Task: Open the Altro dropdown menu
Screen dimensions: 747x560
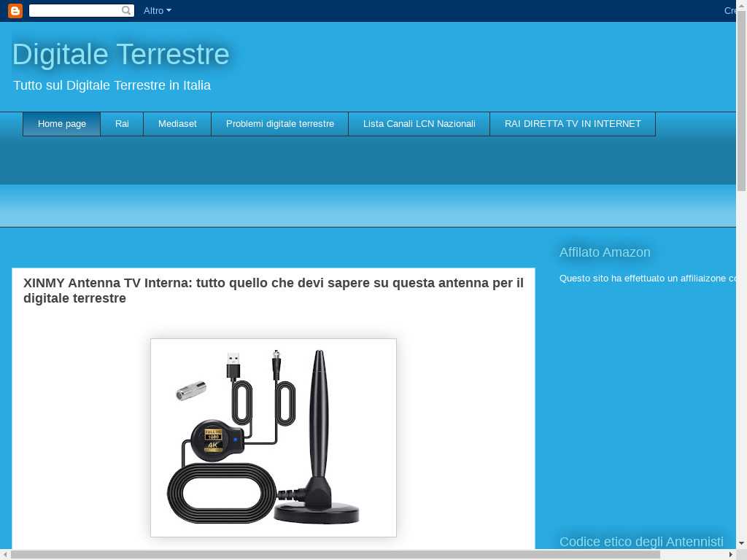Action: [158, 10]
